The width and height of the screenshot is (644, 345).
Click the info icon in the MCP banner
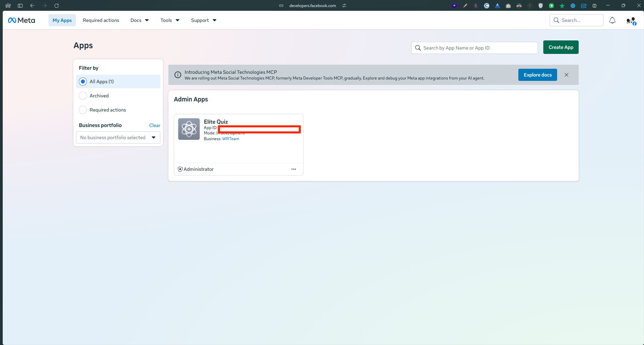pos(178,75)
